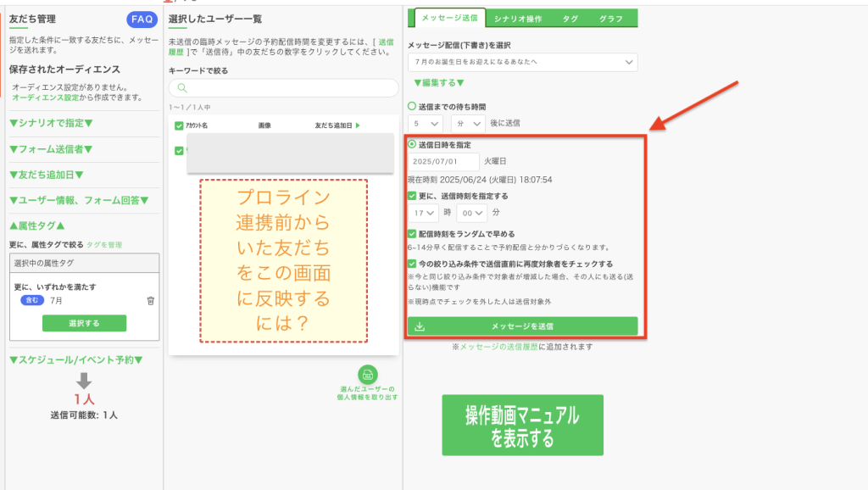Open the グラフ tab
Viewport: 868px width, 490px height.
[x=610, y=18]
